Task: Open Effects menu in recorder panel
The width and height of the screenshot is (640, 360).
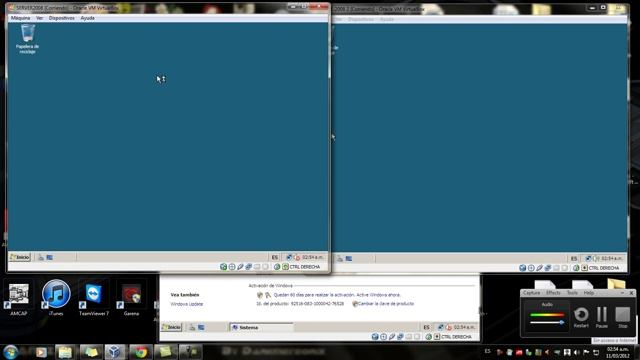Action: [x=553, y=293]
